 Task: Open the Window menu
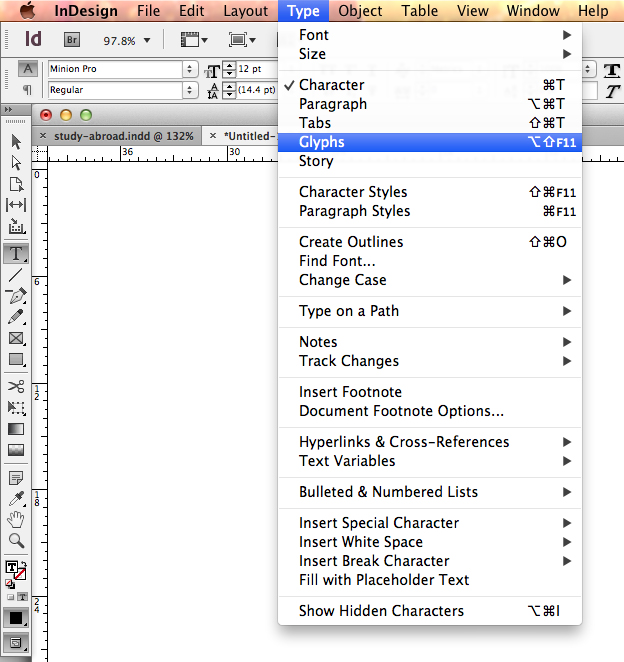tap(533, 11)
